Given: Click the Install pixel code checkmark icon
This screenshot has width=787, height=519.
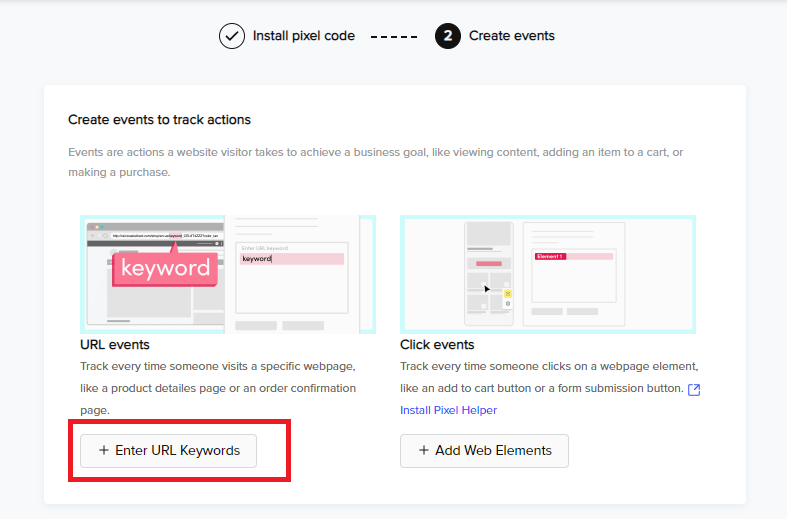Looking at the screenshot, I should (232, 36).
